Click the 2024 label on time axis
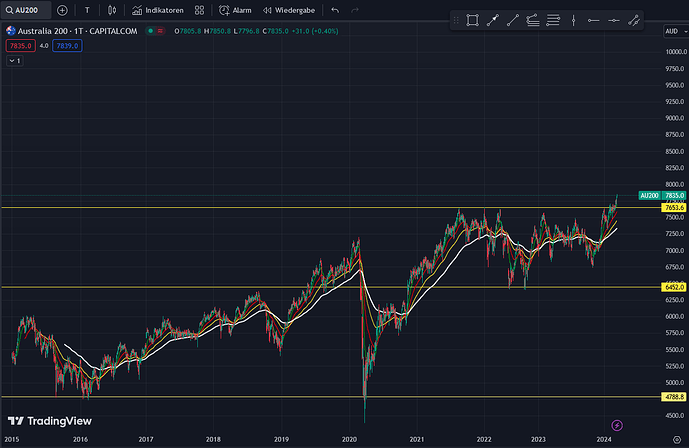 [604, 439]
